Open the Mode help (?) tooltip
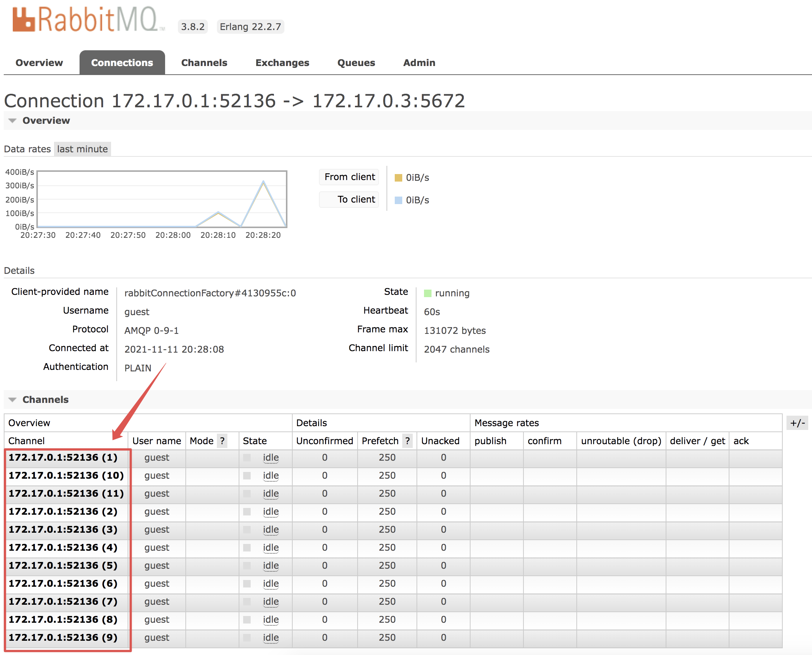This screenshot has width=812, height=655. (223, 441)
